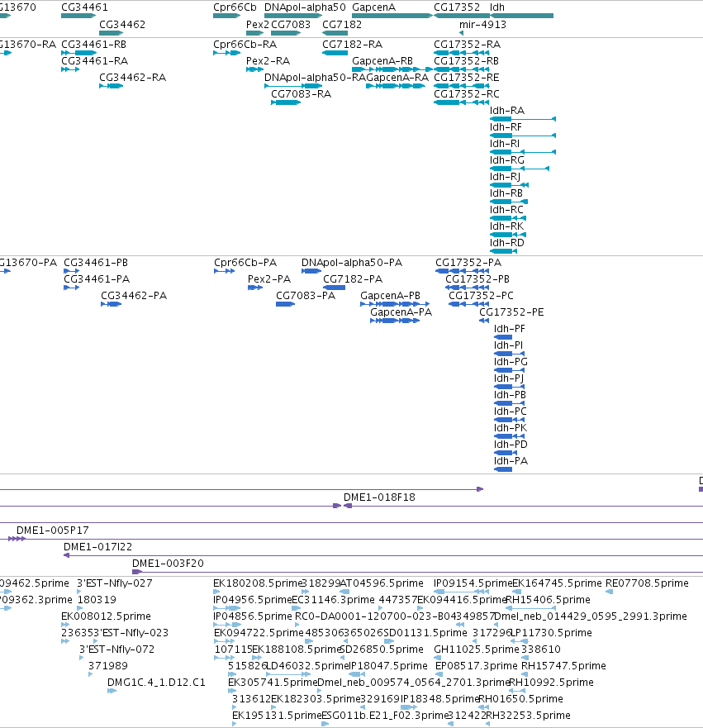Select the RH15747.5prime EST label
The image size is (703, 728).
click(563, 665)
